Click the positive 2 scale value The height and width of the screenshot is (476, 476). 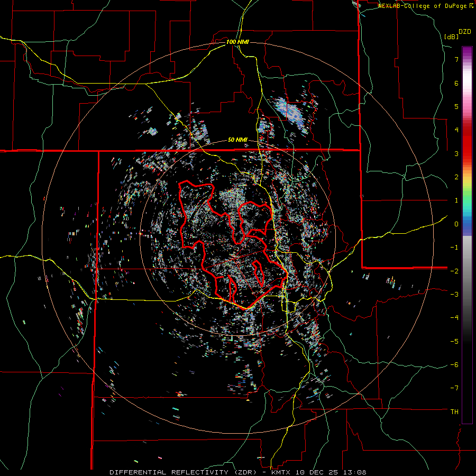(x=456, y=177)
